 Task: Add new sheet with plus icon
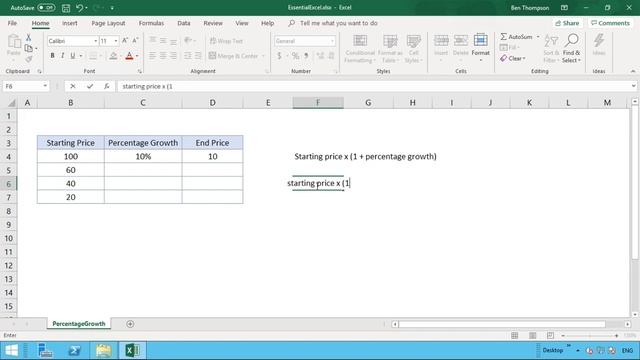[x=130, y=324]
